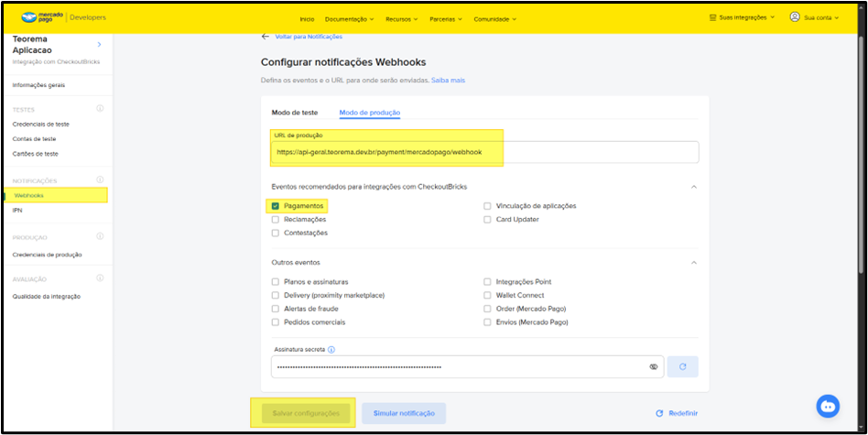Check the Wallet Connect checkbox
The height and width of the screenshot is (435, 868).
coord(487,295)
